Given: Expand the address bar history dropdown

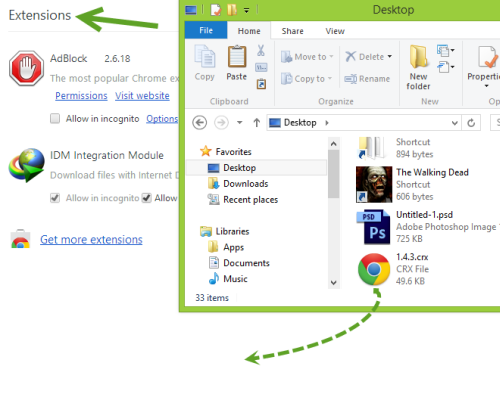Looking at the screenshot, I should tap(454, 123).
